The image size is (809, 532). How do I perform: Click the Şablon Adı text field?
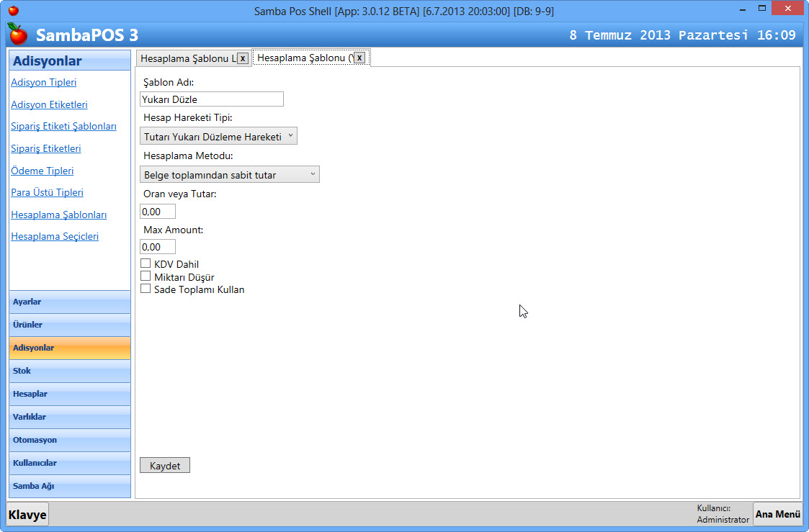click(x=211, y=99)
